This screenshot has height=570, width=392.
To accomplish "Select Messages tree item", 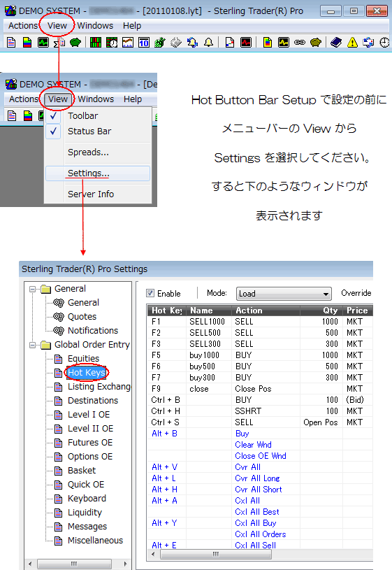I will click(87, 527).
